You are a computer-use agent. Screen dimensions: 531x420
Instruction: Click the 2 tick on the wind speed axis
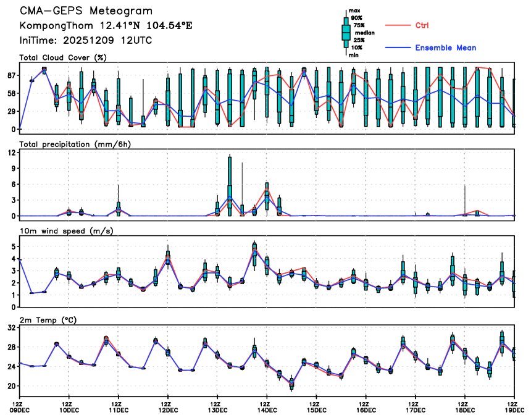(14, 283)
